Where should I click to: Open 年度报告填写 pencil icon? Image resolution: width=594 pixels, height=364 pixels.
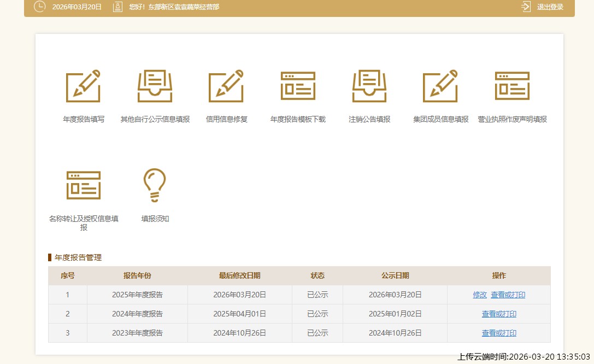click(83, 86)
